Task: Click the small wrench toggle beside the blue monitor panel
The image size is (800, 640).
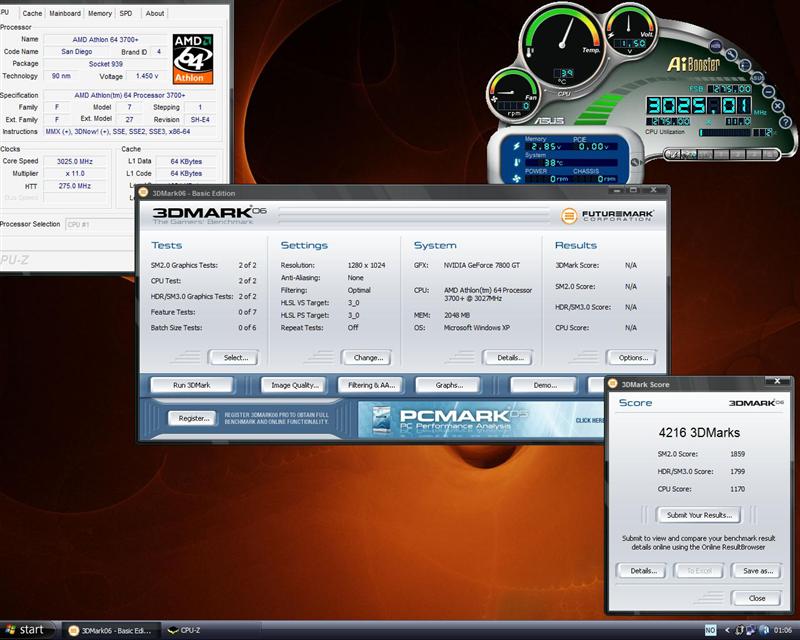Action: tap(635, 162)
